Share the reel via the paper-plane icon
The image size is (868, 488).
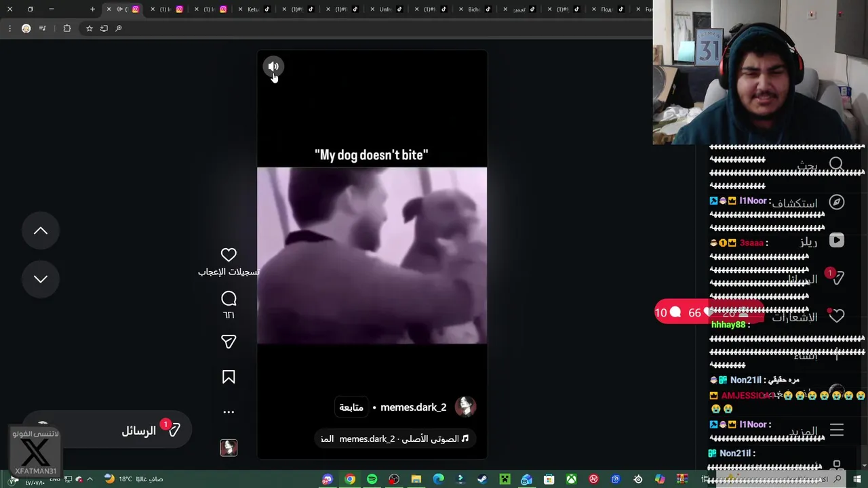(x=229, y=342)
